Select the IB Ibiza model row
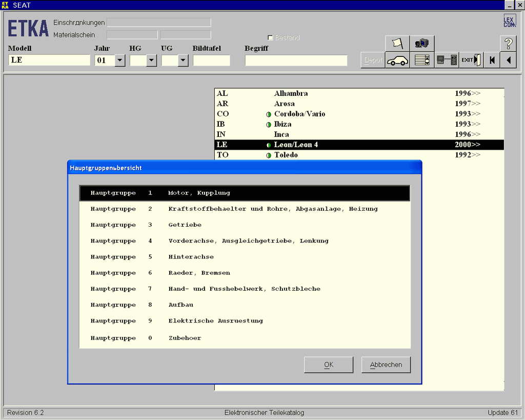Viewport: 525px width, 420px height. pos(359,124)
